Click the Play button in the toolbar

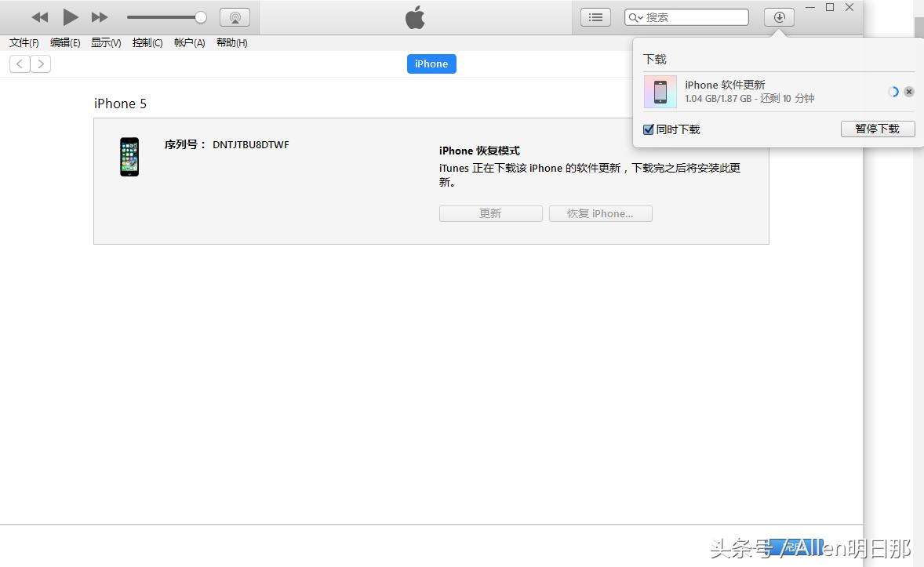70,16
